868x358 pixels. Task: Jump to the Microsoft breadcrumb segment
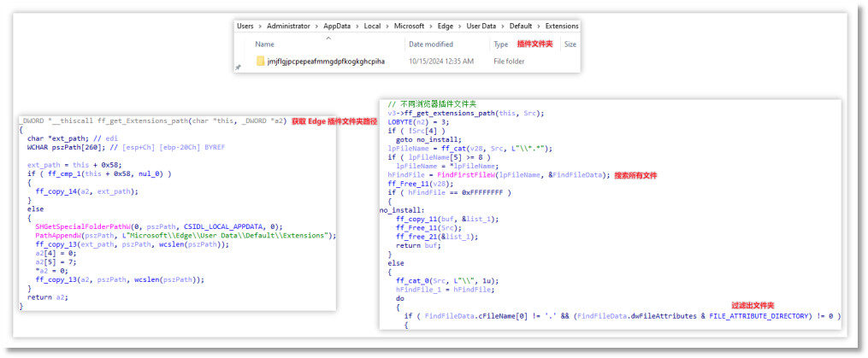click(x=412, y=26)
